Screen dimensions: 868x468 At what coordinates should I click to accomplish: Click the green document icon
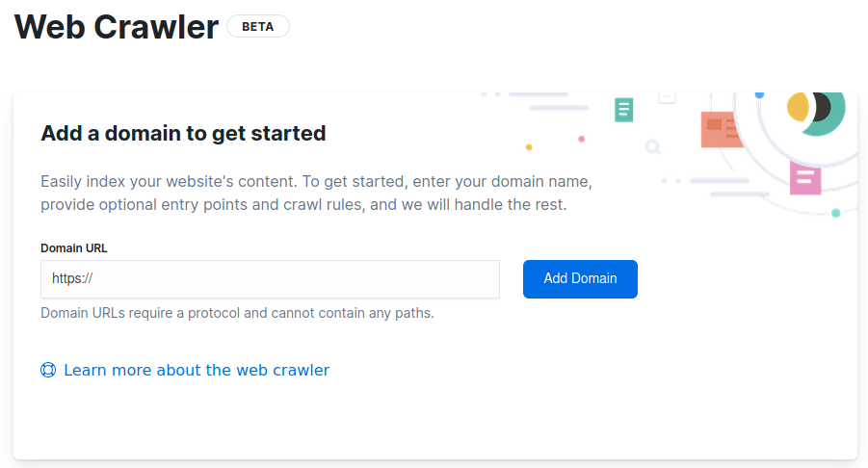tap(624, 110)
